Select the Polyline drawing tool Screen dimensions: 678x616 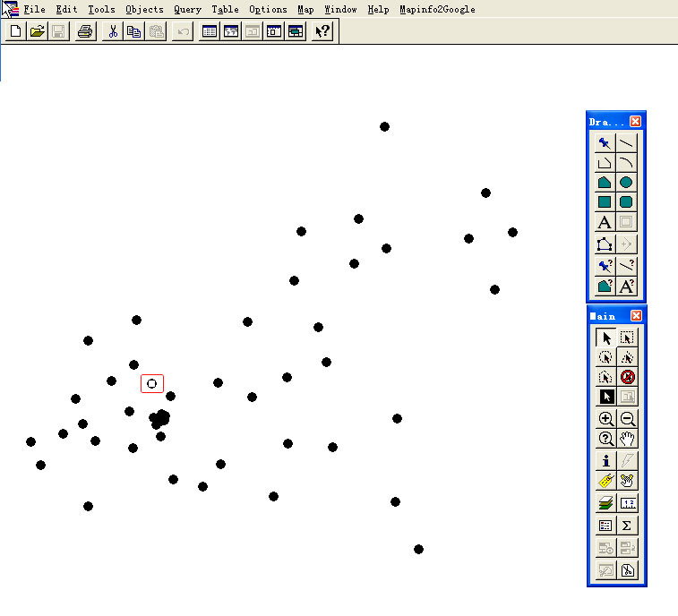(605, 163)
